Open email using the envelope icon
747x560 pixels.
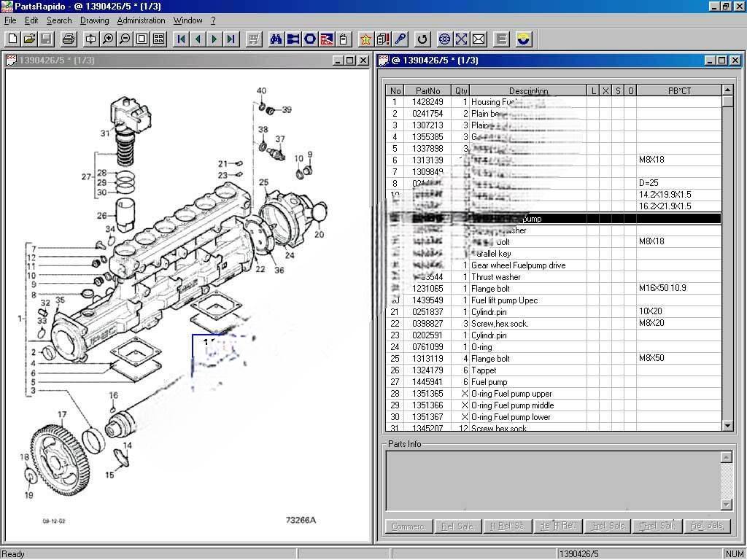click(x=478, y=39)
